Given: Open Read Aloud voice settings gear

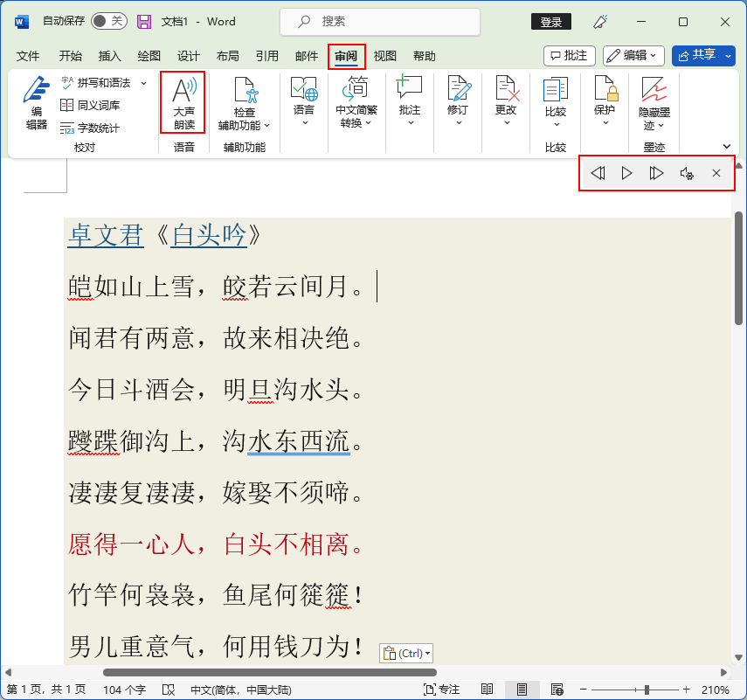Looking at the screenshot, I should [687, 173].
